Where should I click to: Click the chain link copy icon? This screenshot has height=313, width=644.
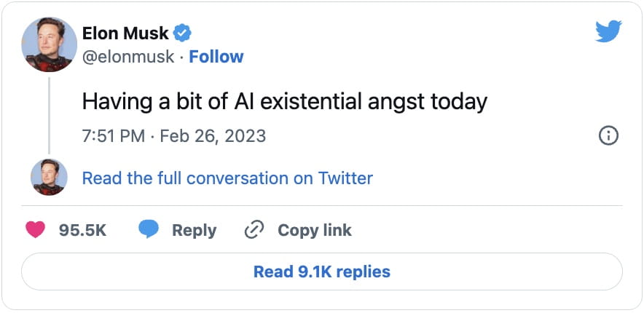pyautogui.click(x=254, y=230)
